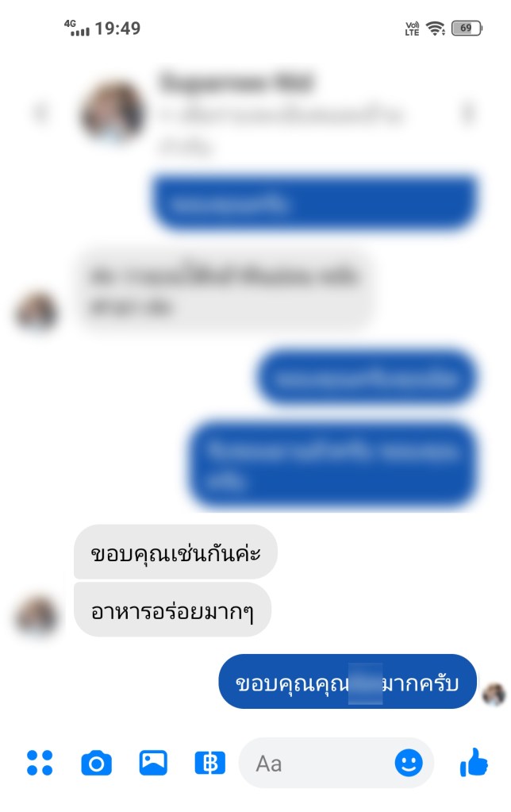Tap the back arrow in header
The height and width of the screenshot is (812, 511).
click(x=40, y=113)
